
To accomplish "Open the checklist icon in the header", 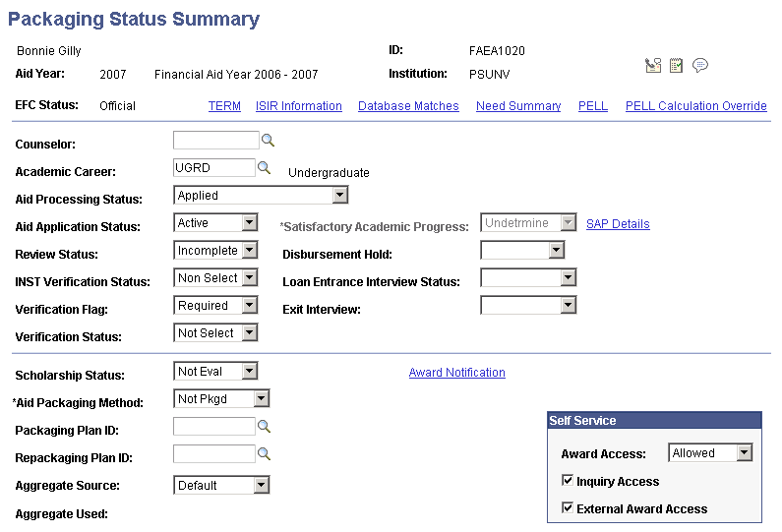I will pos(677,65).
